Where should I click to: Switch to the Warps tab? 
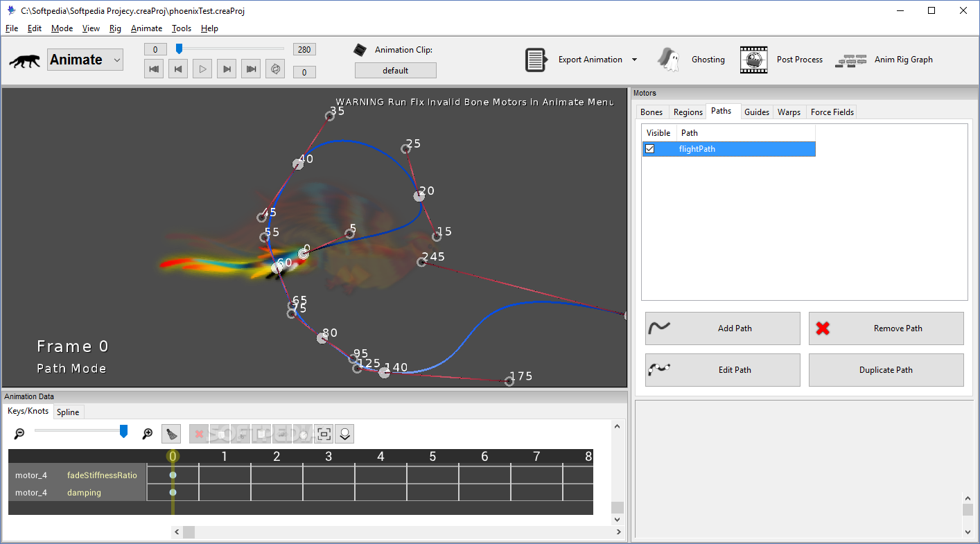pos(789,112)
